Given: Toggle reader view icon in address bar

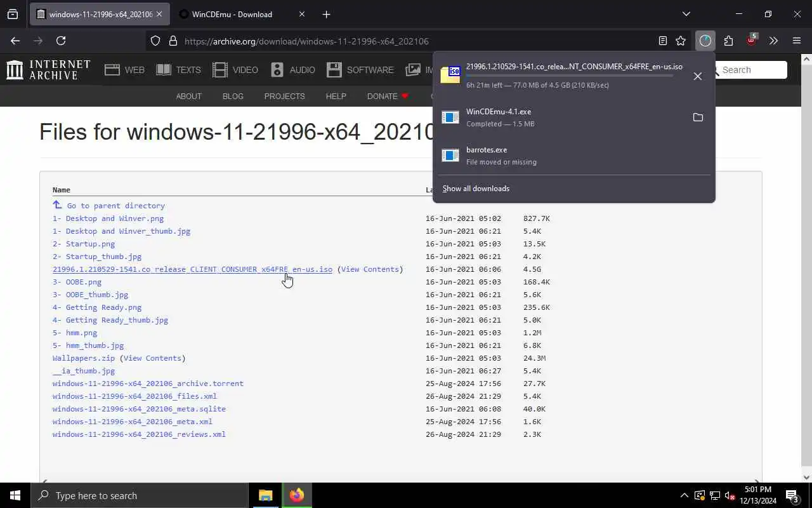Looking at the screenshot, I should click(662, 41).
